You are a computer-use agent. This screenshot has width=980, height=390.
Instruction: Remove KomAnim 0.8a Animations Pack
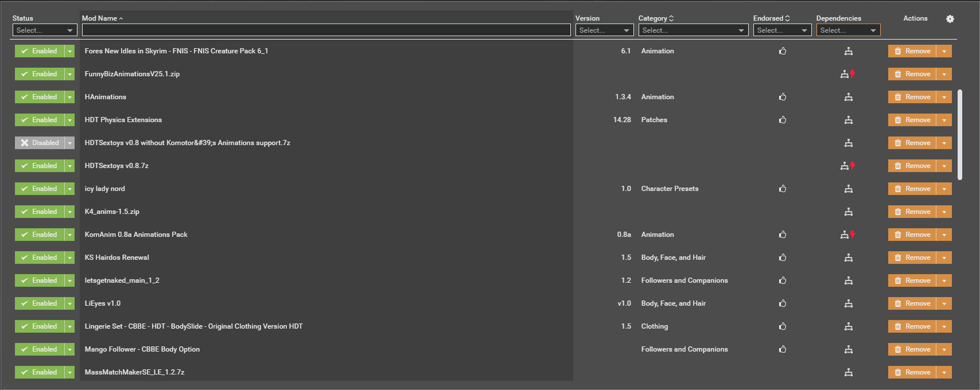[x=912, y=235]
